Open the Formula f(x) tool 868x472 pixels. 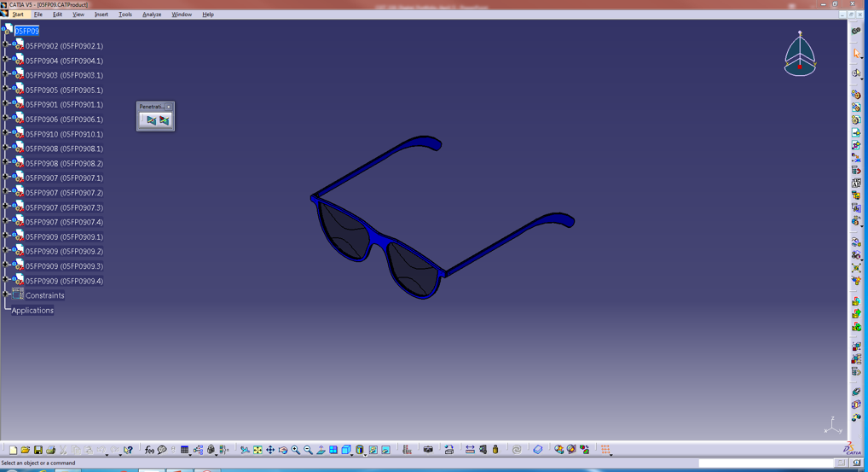tap(149, 450)
